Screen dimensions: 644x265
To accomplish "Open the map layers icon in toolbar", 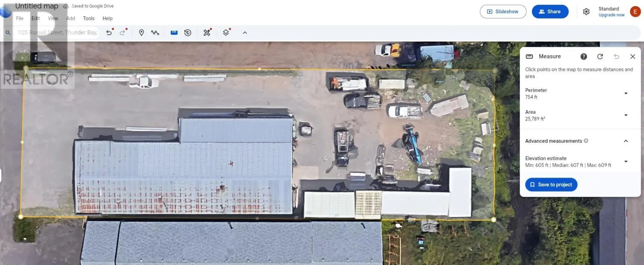I will tap(226, 33).
